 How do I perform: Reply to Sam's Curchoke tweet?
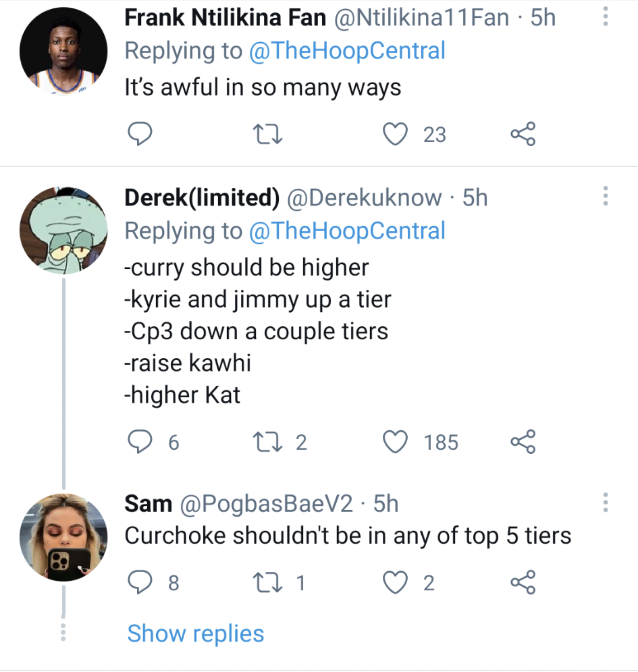coord(140,582)
